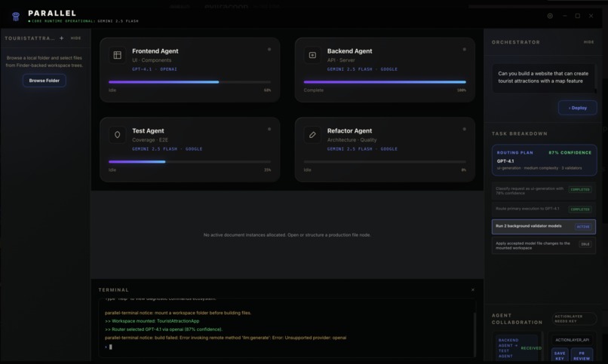
Task: Click the Refactor Agent empty progress bar
Action: point(385,162)
